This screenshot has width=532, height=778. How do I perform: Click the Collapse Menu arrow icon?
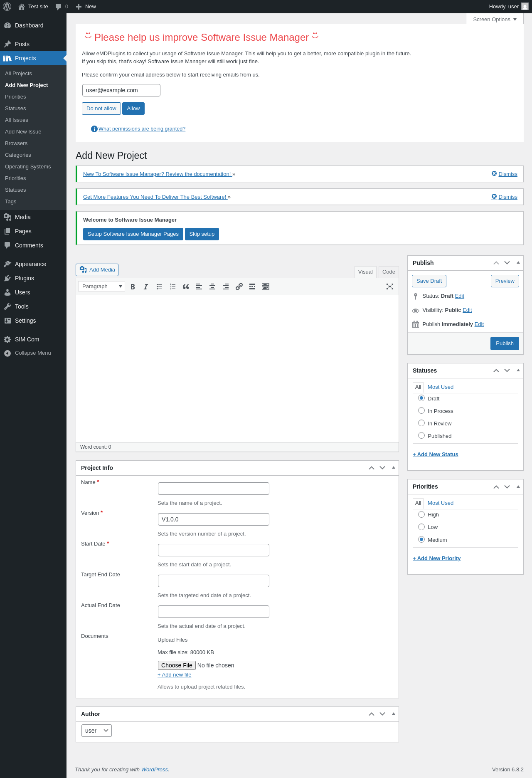coord(7,353)
